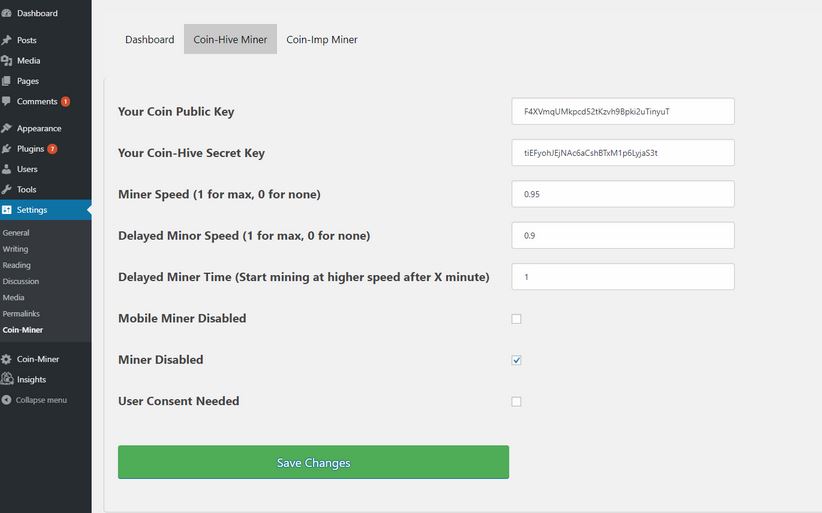The image size is (822, 513).
Task: Click the Plugins update count badge
Action: [52, 149]
